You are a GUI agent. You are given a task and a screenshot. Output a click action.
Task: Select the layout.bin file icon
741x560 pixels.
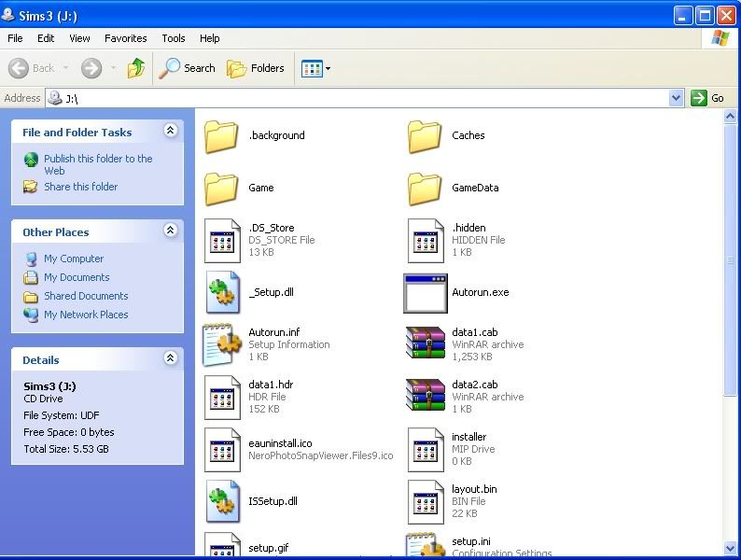(x=426, y=502)
